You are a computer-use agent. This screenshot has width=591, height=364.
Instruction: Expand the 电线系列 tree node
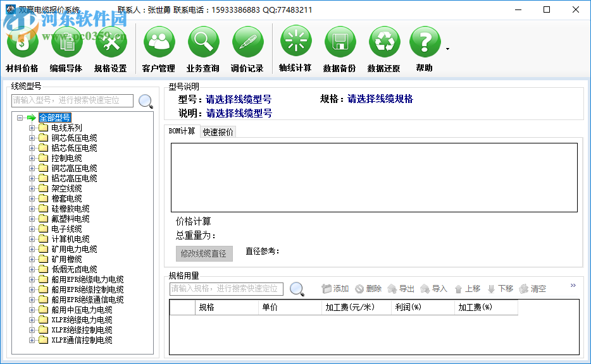coord(32,127)
